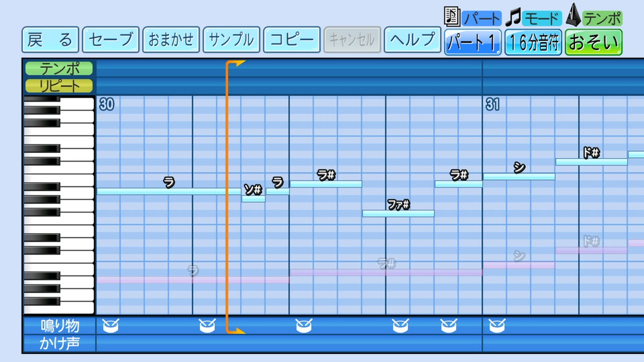Select the 鳴り物 row label
This screenshot has width=644, height=362.
coord(60,326)
